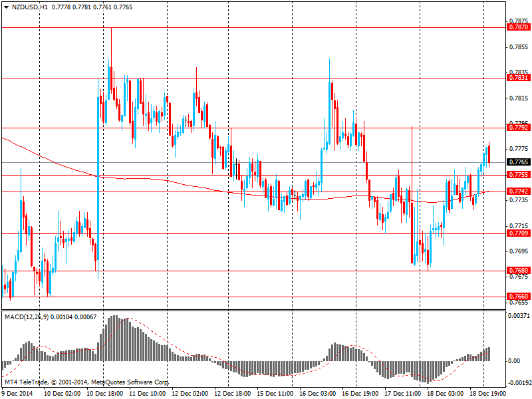Click the latest candlestick at chart's right edge

(489, 154)
